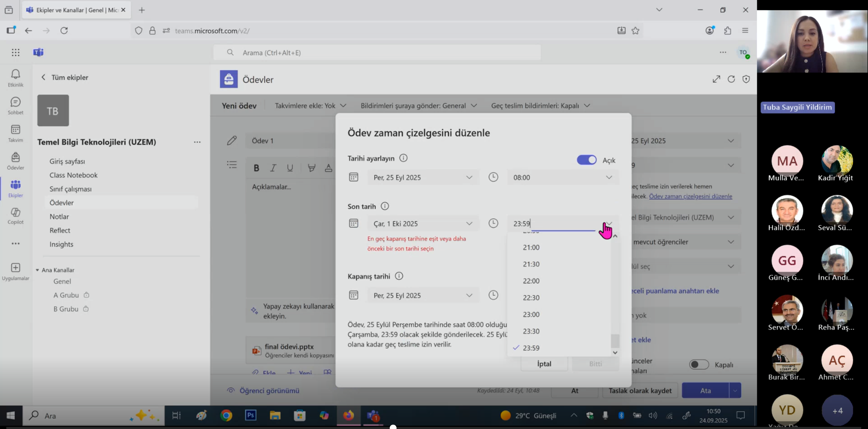Turn off the Tarihi ayarlayın Açık toggle
Image resolution: width=868 pixels, height=429 pixels.
click(x=586, y=160)
